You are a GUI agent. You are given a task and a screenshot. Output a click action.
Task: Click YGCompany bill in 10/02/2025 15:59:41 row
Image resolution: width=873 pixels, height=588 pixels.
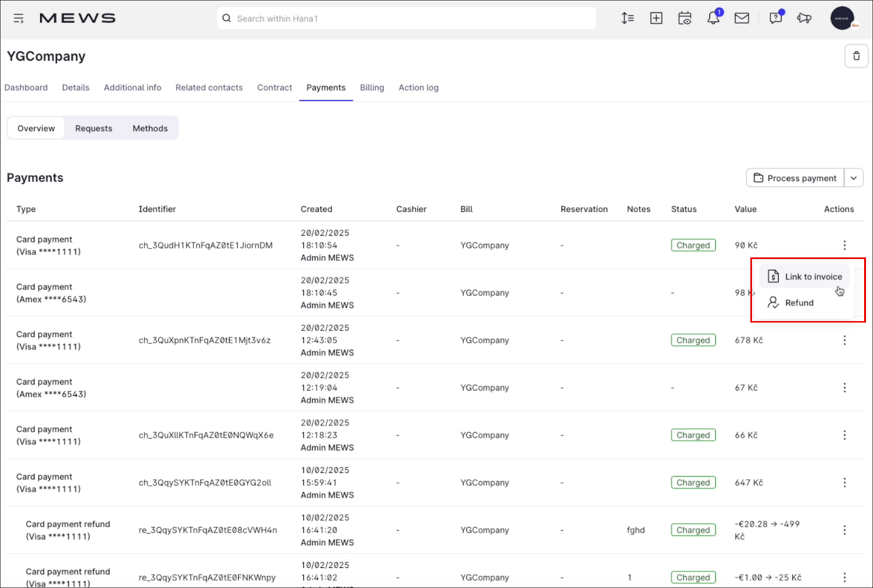click(x=484, y=482)
